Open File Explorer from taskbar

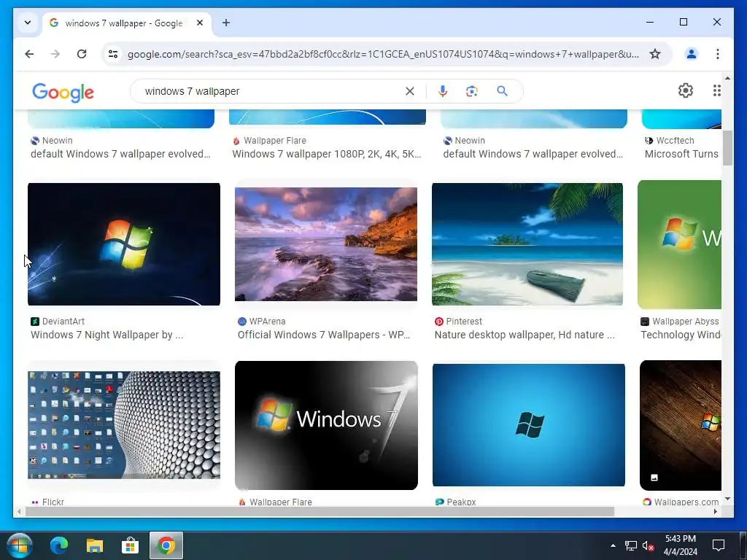tap(94, 545)
